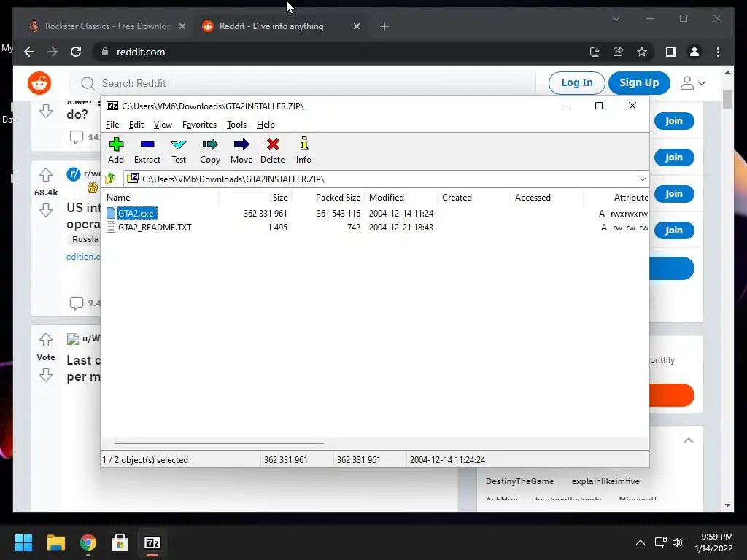Click the 7-Zip taskbar icon
The image size is (747, 560).
click(x=152, y=542)
